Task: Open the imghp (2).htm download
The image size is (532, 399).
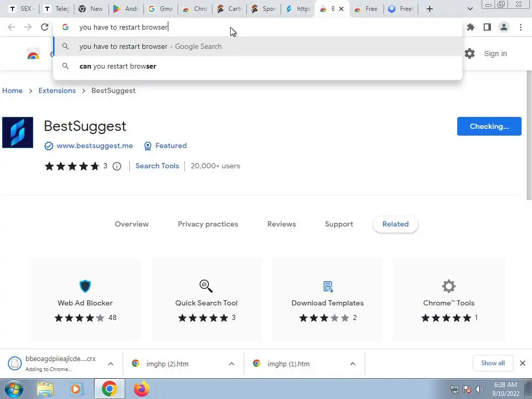Action: pos(167,364)
